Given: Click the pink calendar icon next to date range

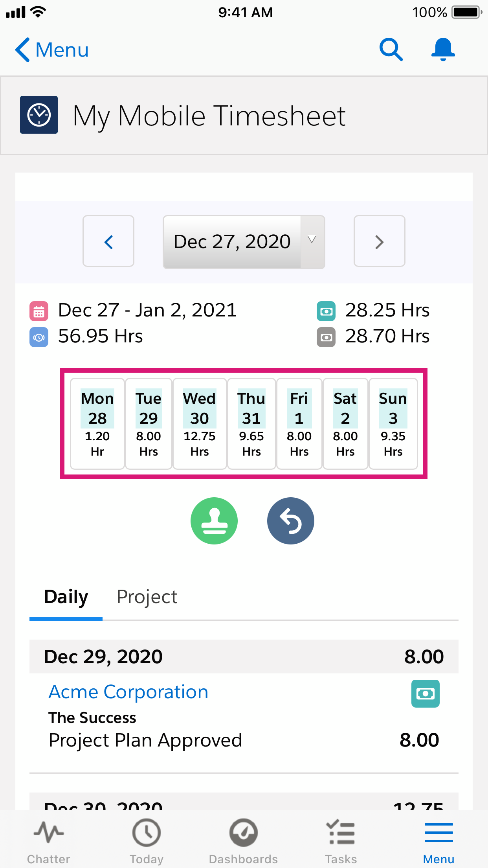Looking at the screenshot, I should tap(38, 311).
